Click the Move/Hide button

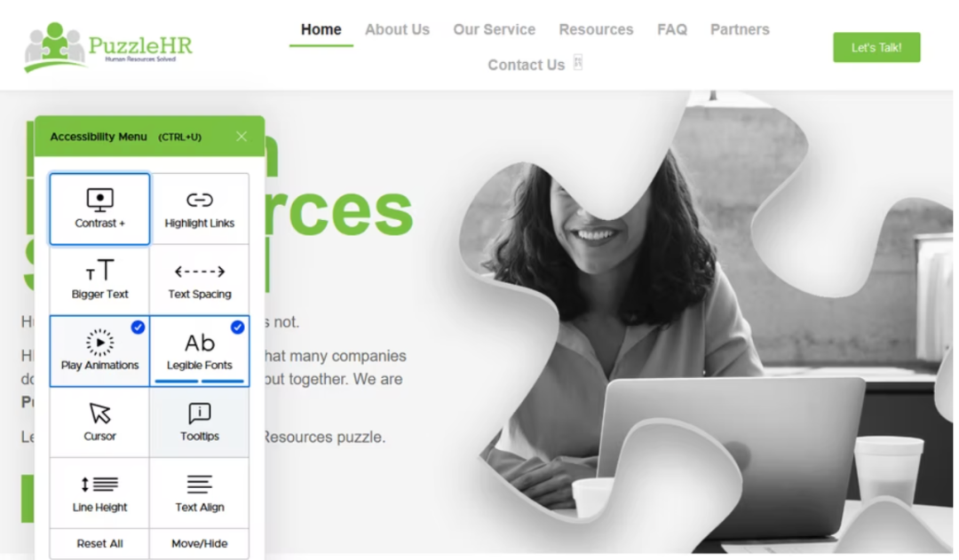click(200, 543)
